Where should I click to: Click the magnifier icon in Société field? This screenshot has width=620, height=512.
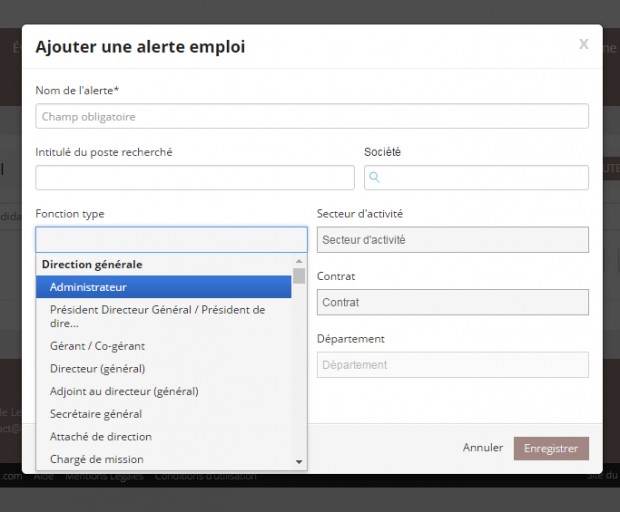click(374, 177)
